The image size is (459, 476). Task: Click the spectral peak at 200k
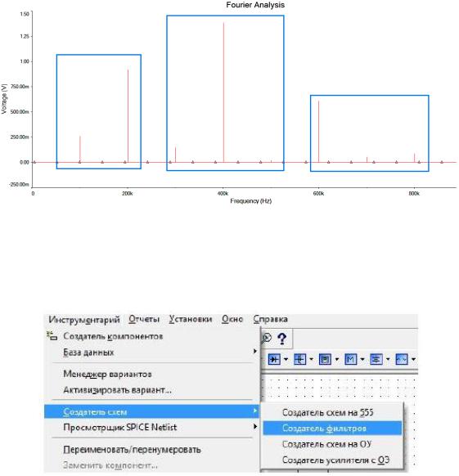click(128, 115)
